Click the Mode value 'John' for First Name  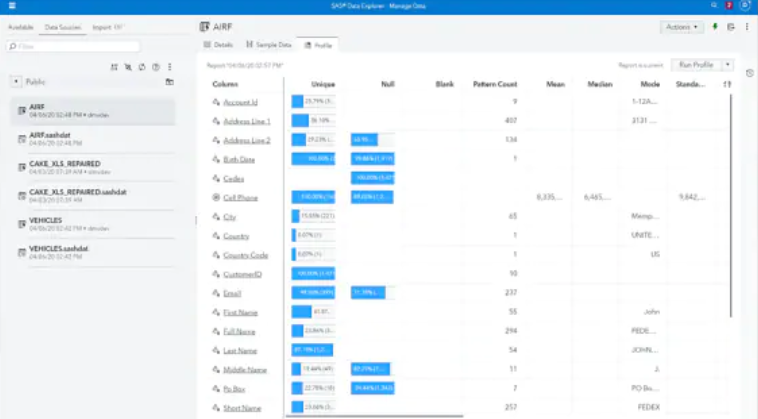(652, 312)
